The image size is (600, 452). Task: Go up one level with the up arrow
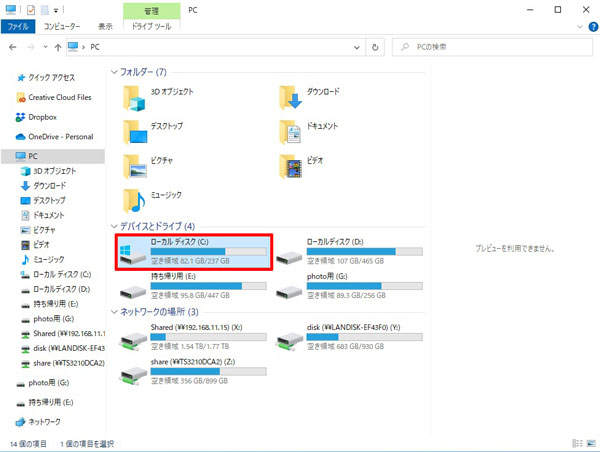58,47
